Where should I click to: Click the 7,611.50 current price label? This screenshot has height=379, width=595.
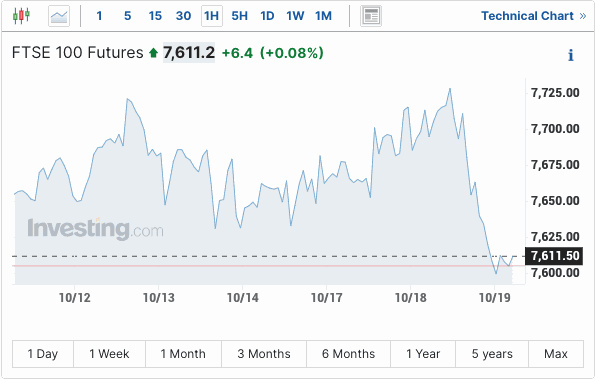[555, 256]
